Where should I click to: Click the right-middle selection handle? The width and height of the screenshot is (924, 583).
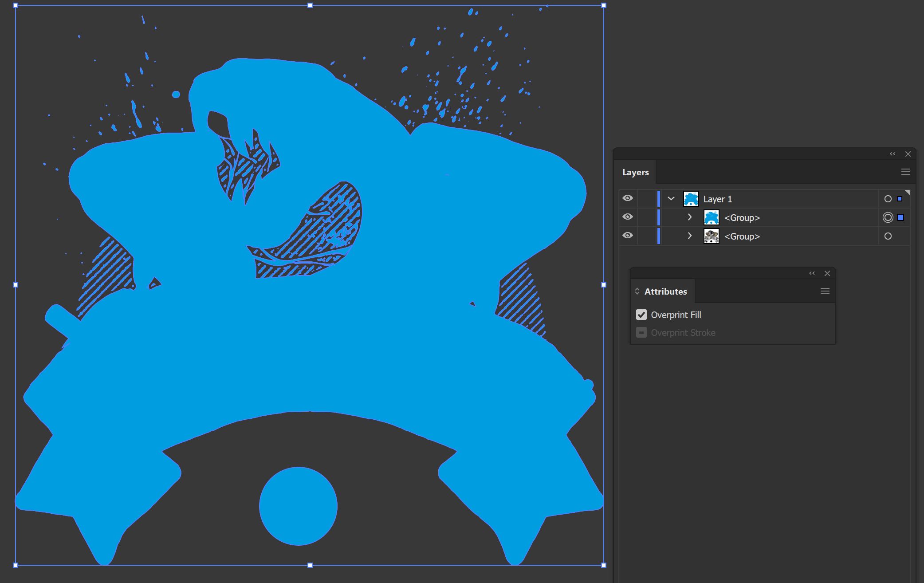604,285
